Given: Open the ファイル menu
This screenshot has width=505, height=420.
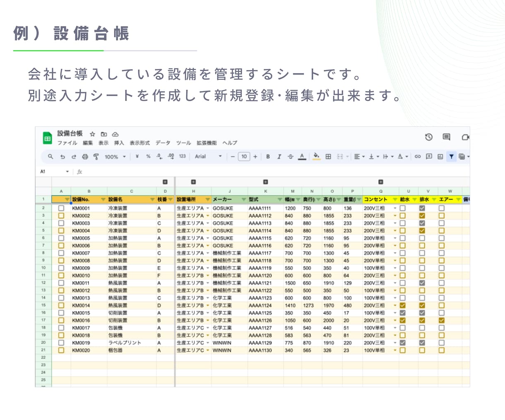Looking at the screenshot, I should [x=67, y=143].
